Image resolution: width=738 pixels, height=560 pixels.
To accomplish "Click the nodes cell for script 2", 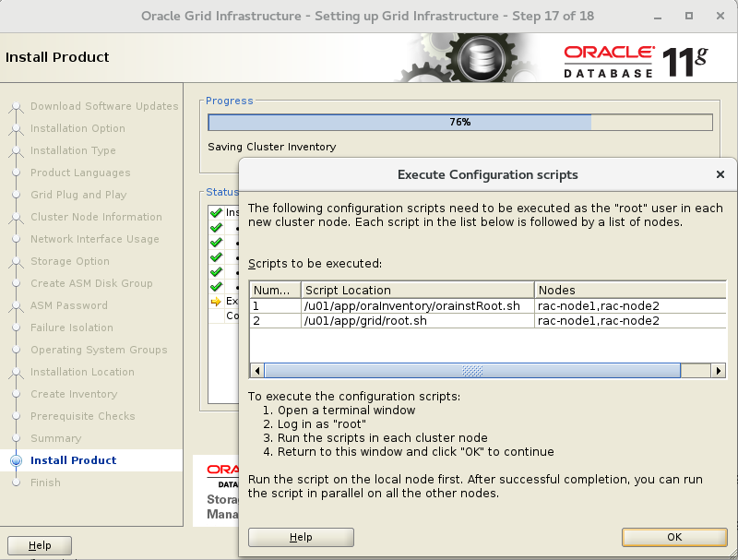I will [x=630, y=321].
